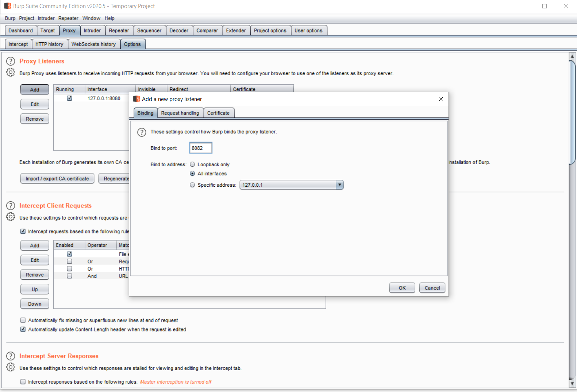Select All interfaces radio button
The width and height of the screenshot is (577, 392).
[x=192, y=174]
